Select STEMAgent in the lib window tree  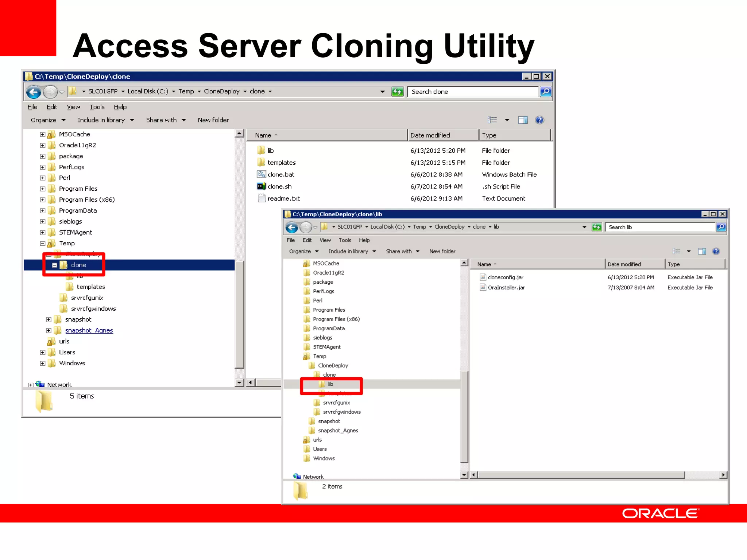pos(326,347)
